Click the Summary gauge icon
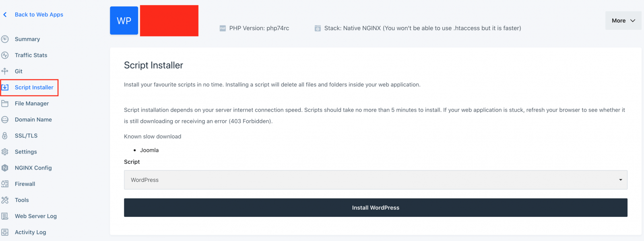 [5, 39]
